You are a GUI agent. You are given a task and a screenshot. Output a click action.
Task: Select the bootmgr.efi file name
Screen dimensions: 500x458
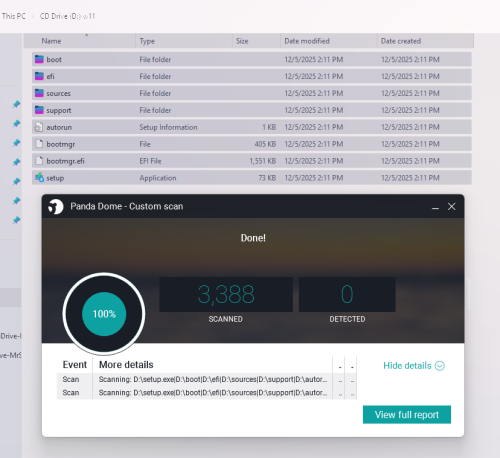click(65, 161)
